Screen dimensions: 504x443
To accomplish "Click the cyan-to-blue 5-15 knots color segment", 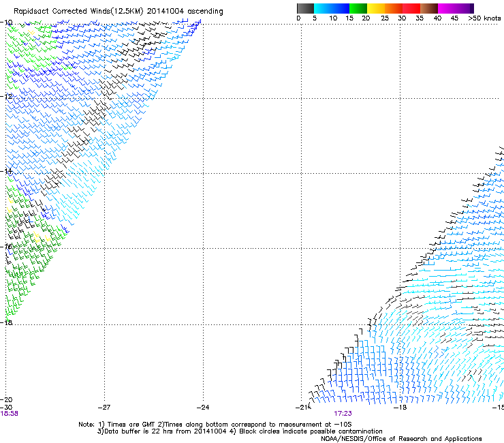I will [x=332, y=8].
